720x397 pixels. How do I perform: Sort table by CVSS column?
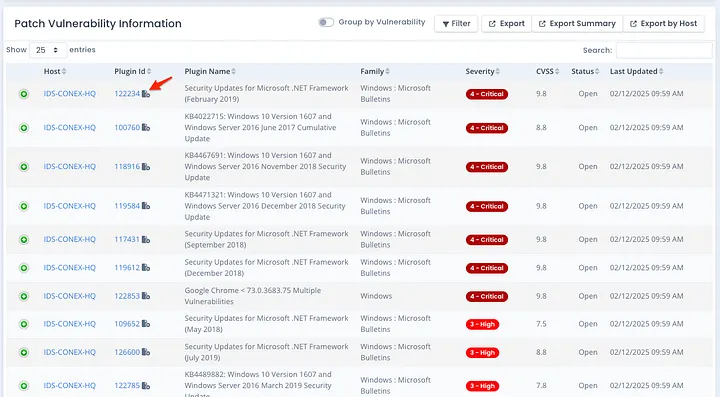548,71
